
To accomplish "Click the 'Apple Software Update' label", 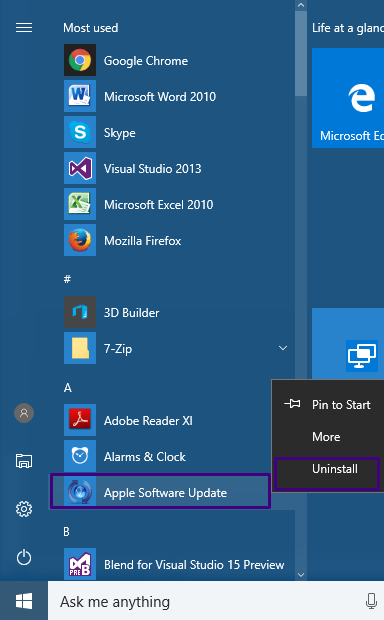I will [165, 493].
